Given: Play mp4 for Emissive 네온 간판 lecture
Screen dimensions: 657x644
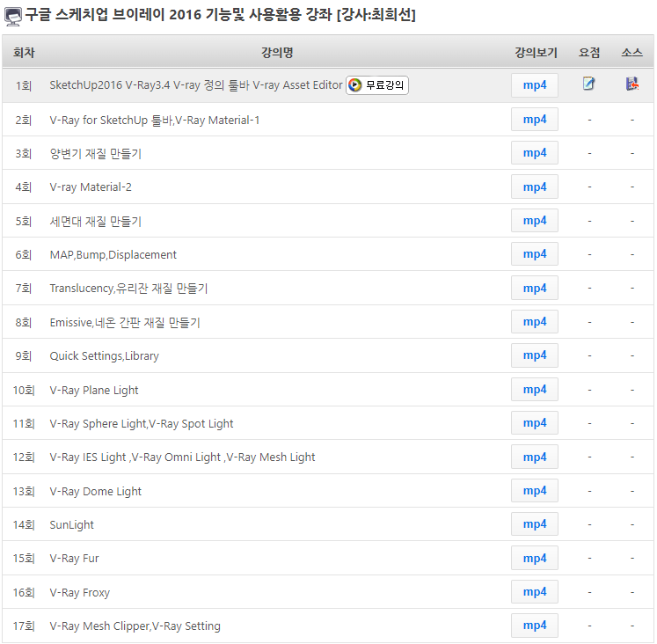Looking at the screenshot, I should [x=535, y=322].
